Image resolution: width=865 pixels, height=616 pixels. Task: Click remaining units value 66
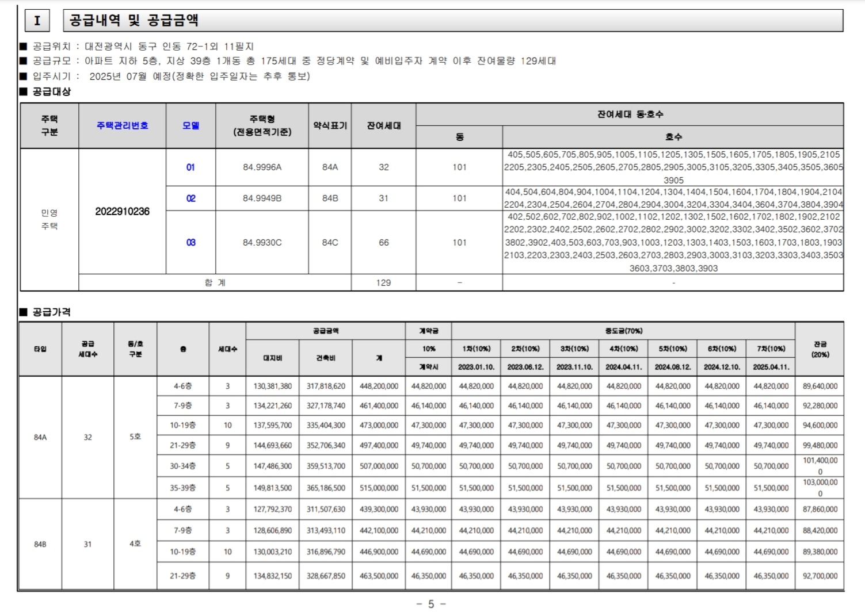383,243
